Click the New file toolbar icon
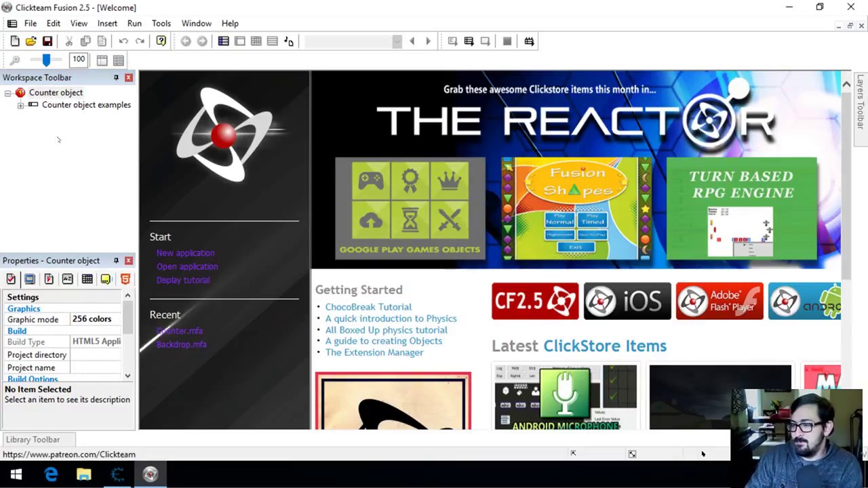Viewport: 868px width, 488px height. click(15, 41)
